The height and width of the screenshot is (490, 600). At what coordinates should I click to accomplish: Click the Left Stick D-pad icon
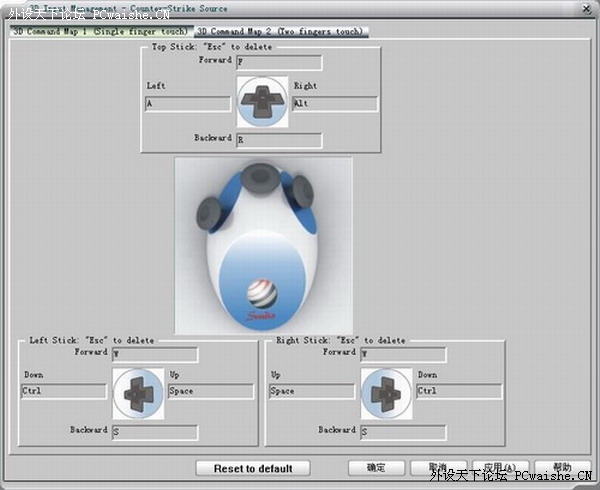137,393
